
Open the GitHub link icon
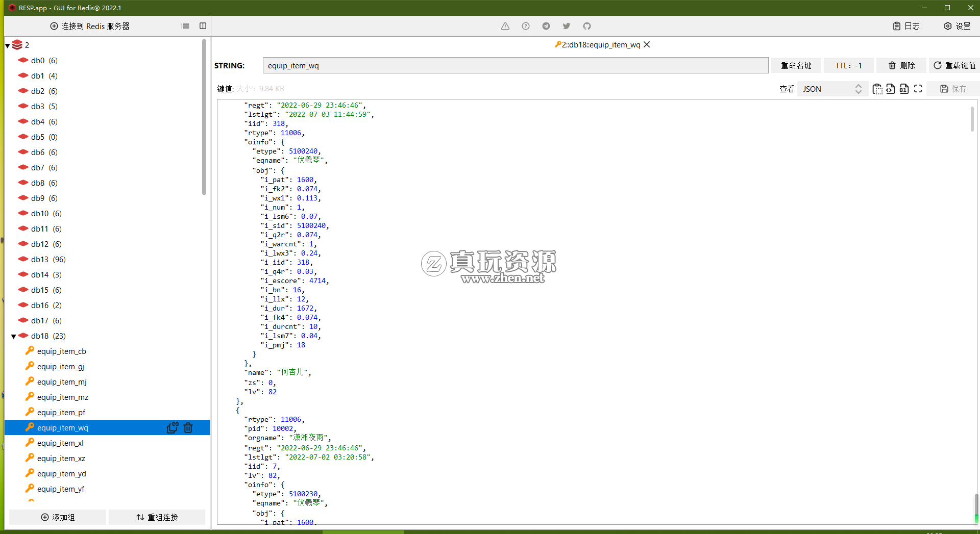pyautogui.click(x=587, y=26)
